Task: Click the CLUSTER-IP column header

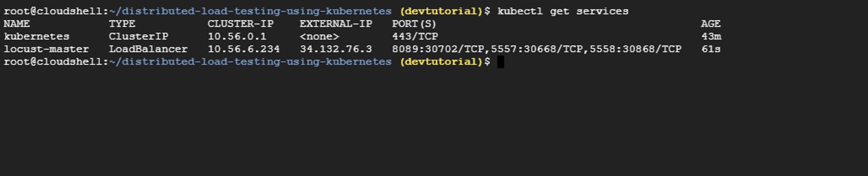Action: (241, 24)
